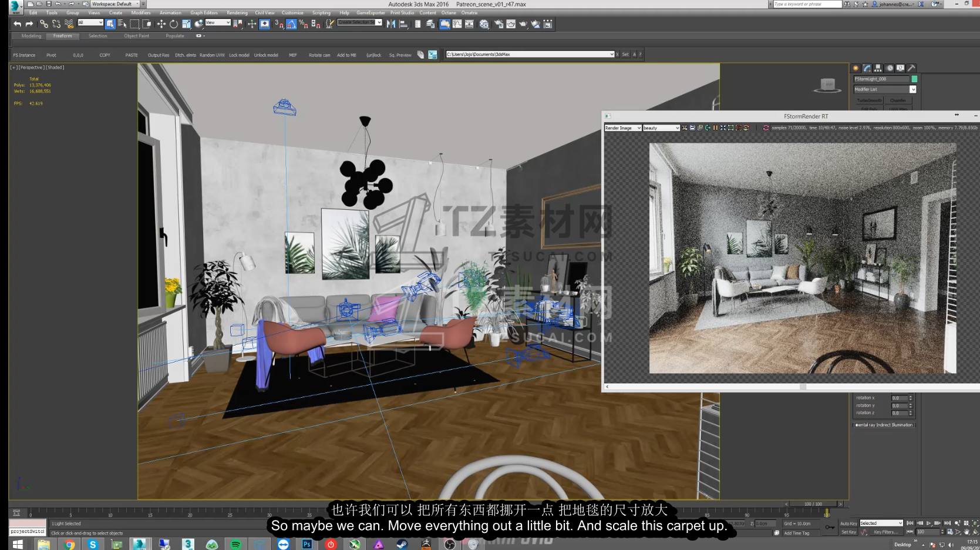Open the Render Setup icon
The image size is (980, 550).
(x=499, y=24)
